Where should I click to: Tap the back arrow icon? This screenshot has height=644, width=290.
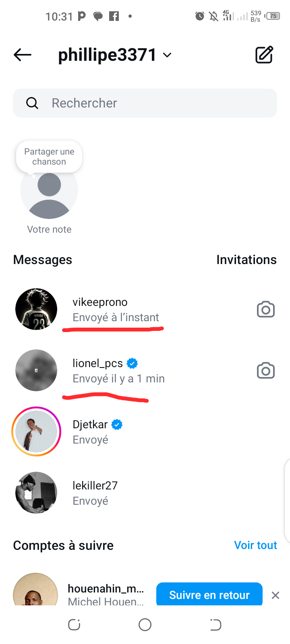pos(23,55)
